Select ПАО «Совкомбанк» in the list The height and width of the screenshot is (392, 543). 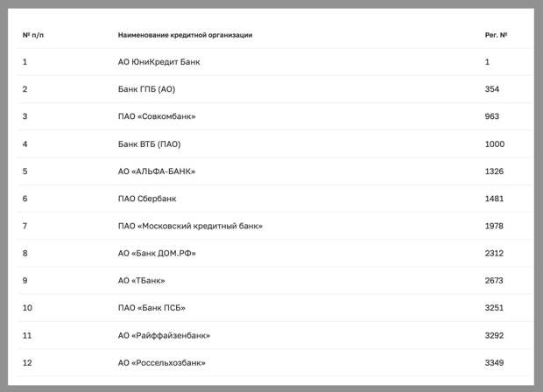click(157, 116)
